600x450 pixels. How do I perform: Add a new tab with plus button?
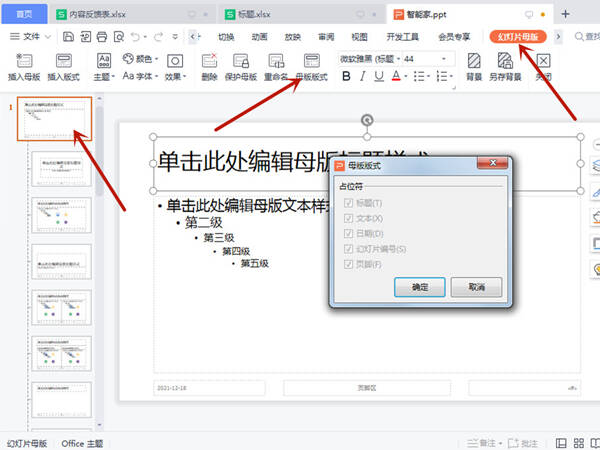pyautogui.click(x=566, y=14)
